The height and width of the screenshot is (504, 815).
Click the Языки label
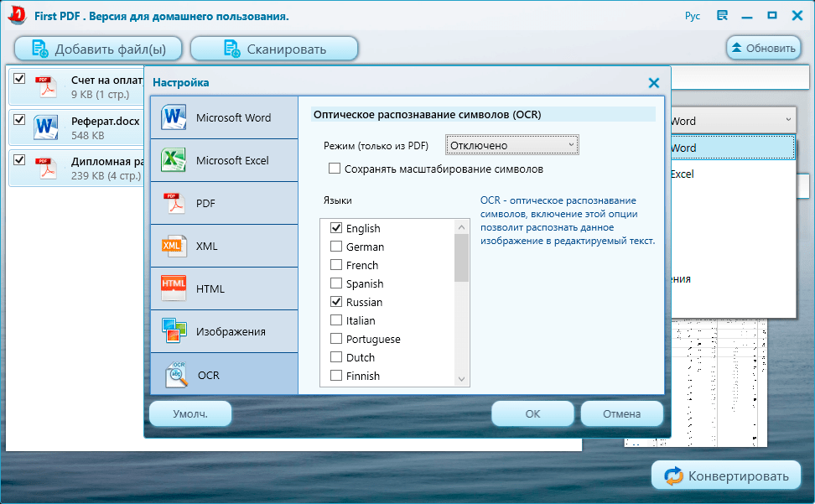pos(337,200)
